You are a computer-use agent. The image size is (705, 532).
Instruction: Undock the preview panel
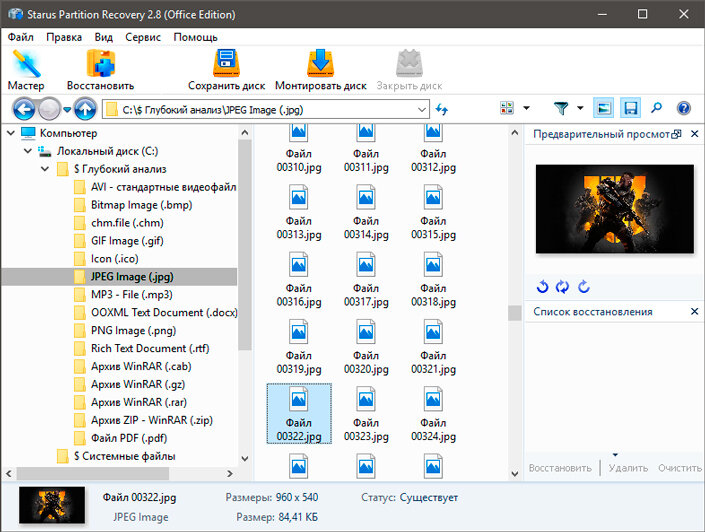click(x=676, y=134)
